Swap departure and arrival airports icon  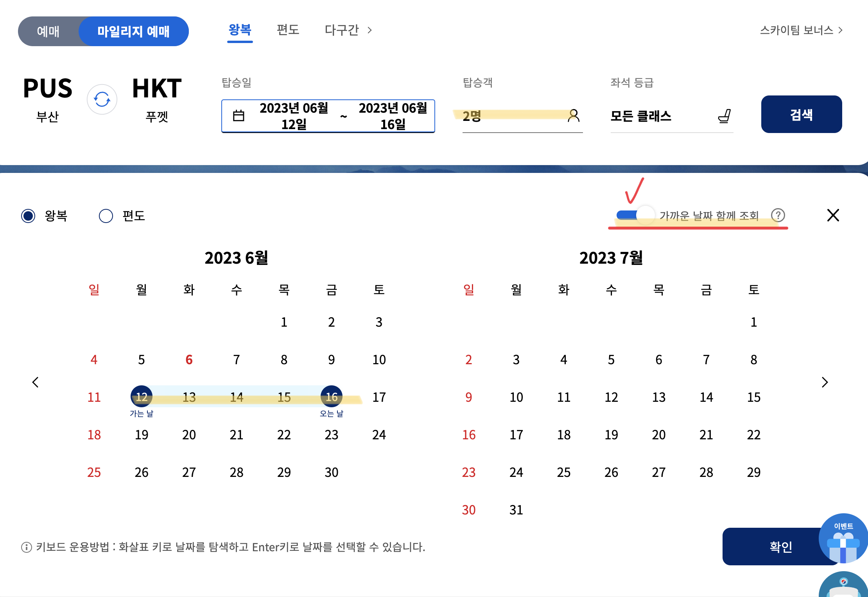pos(102,99)
